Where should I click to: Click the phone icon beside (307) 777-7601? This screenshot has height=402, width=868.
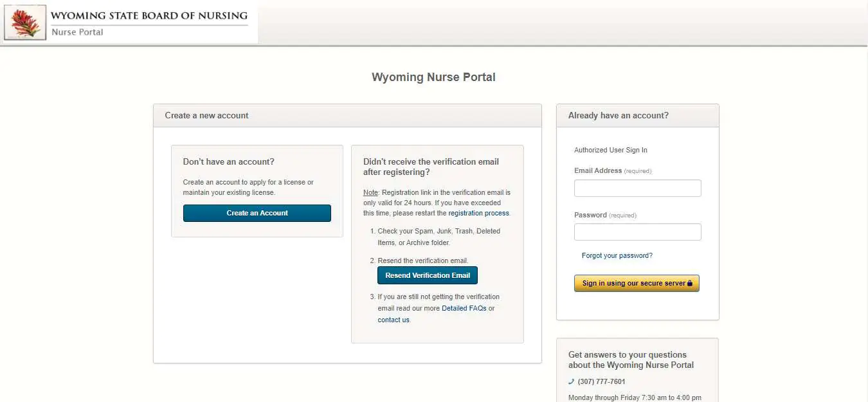coord(571,381)
